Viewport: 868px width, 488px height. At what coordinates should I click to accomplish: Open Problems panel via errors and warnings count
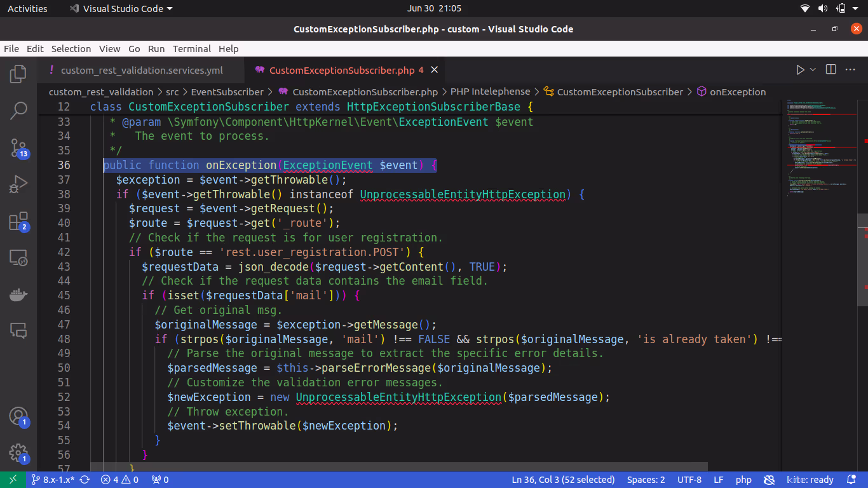pyautogui.click(x=119, y=480)
